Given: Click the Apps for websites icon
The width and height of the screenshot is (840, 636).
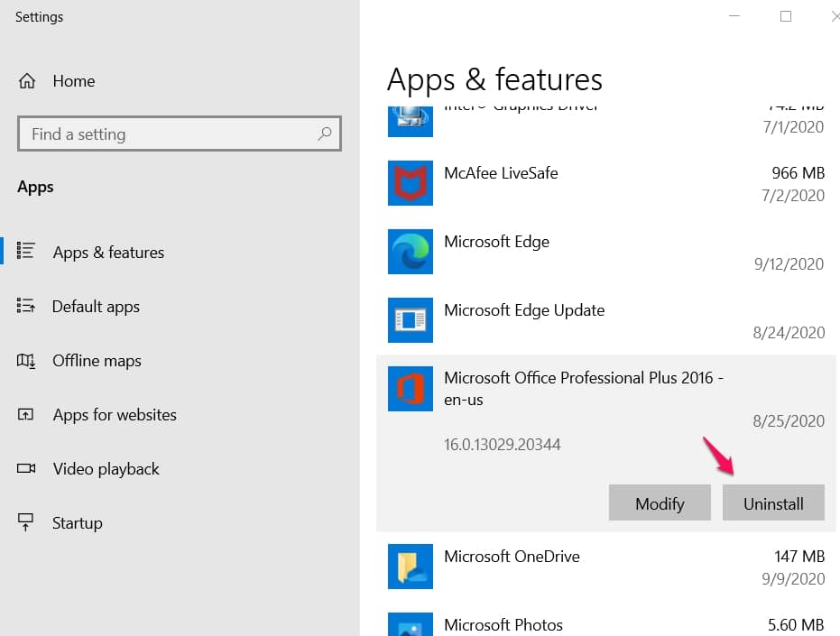Looking at the screenshot, I should 25,415.
